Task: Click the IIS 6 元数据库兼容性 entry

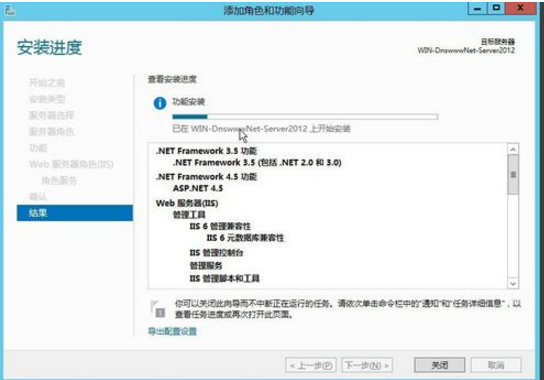Action: click(245, 238)
